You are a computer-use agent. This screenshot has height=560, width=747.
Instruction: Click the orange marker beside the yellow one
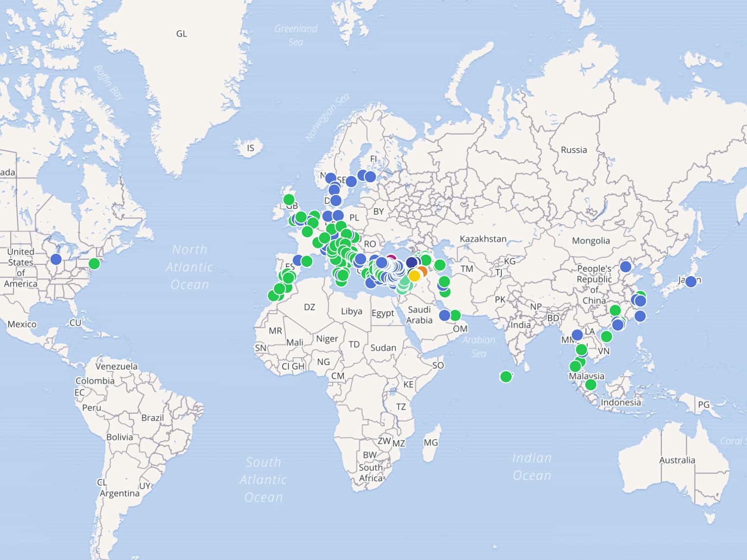point(422,271)
